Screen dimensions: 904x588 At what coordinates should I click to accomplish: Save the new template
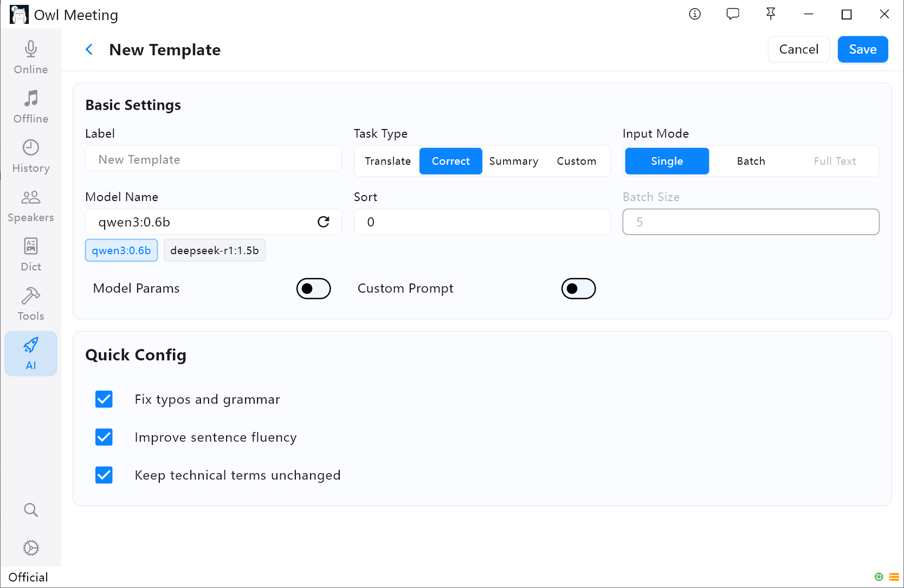pyautogui.click(x=862, y=49)
